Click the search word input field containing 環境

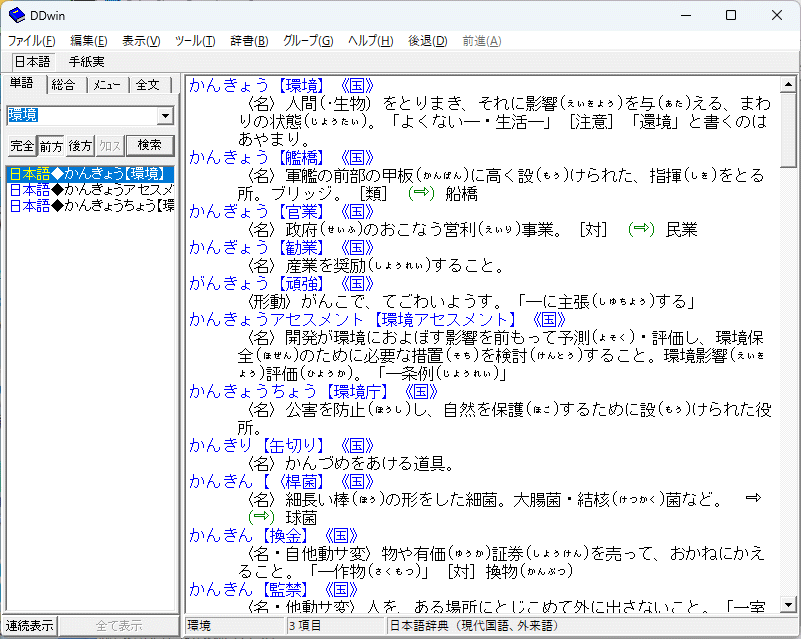pos(82,115)
